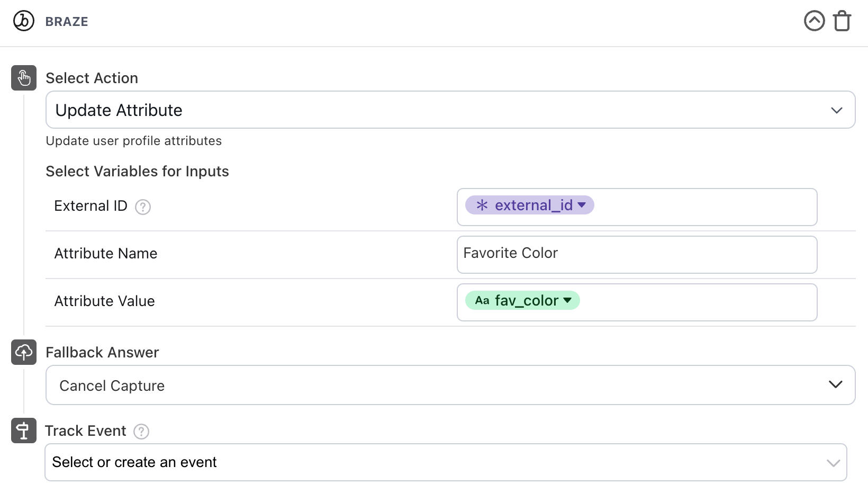Click the Select Action label
This screenshot has height=502, width=868.
92,78
